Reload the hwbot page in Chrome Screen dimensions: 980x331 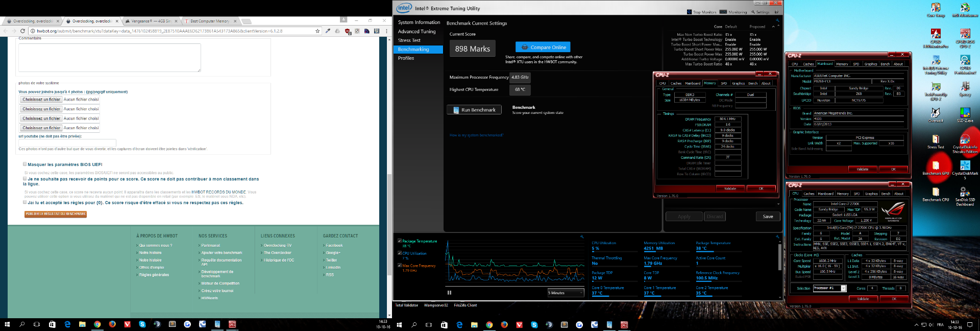pos(22,31)
